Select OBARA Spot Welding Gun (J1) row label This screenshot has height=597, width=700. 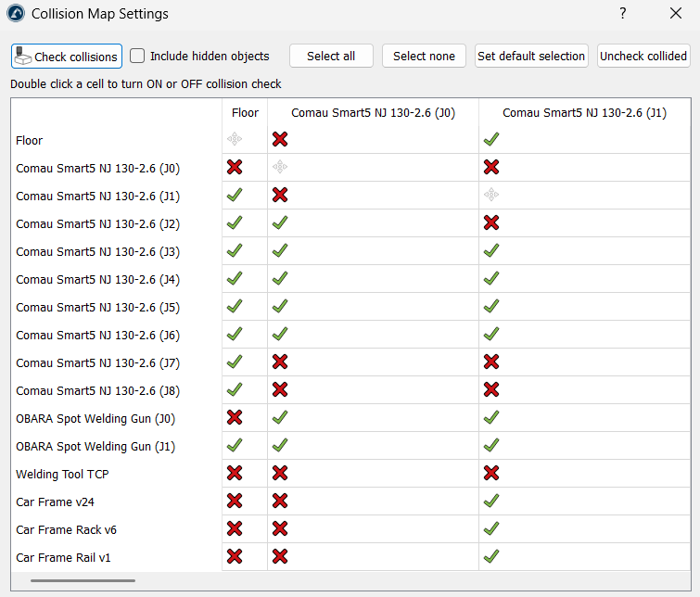click(x=95, y=447)
